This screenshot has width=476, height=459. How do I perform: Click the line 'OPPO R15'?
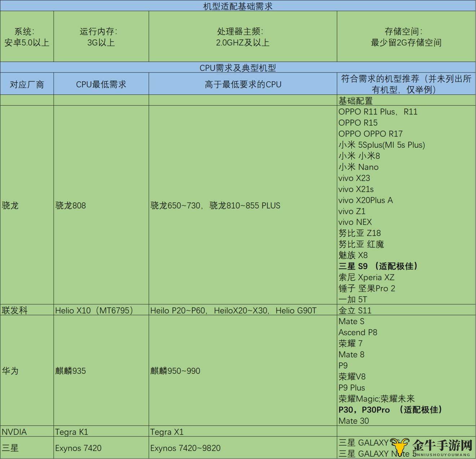pyautogui.click(x=358, y=122)
